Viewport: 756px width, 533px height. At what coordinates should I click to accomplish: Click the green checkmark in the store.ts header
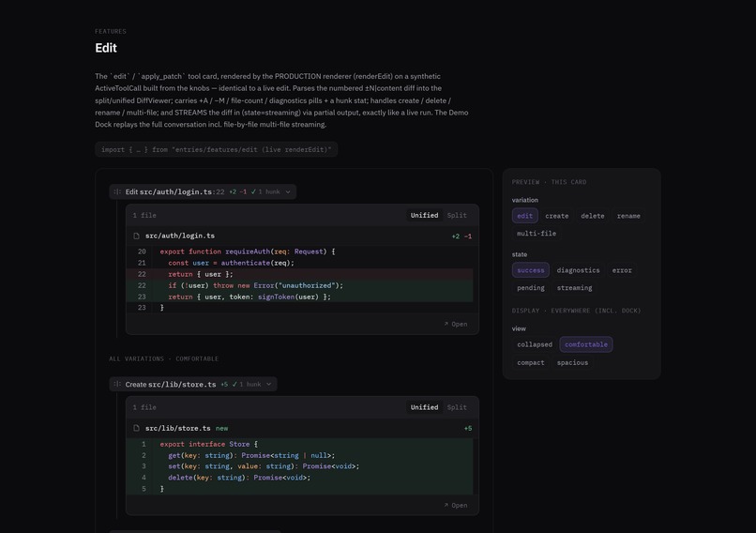pos(234,385)
